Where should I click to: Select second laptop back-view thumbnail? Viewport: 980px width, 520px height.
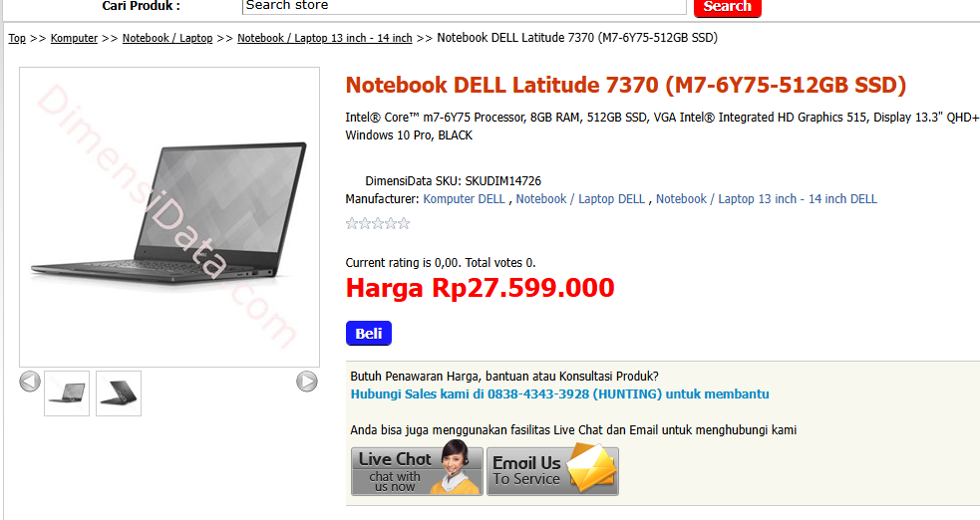point(119,393)
